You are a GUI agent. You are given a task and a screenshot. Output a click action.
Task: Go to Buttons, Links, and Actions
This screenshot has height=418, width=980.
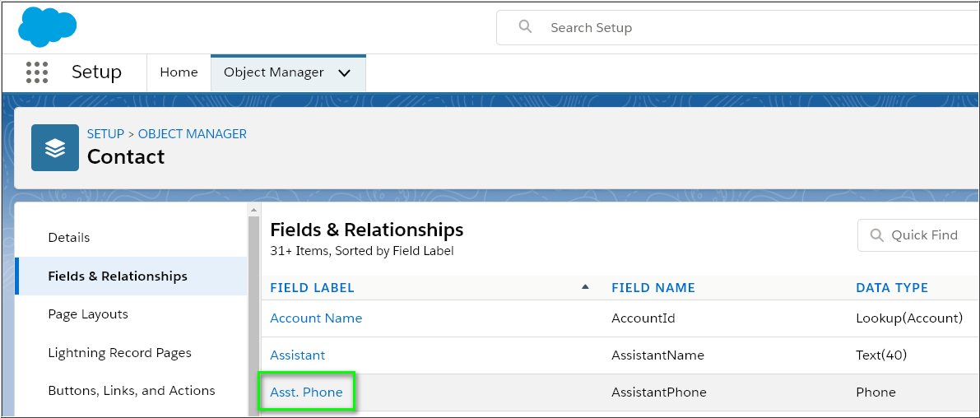pyautogui.click(x=132, y=391)
